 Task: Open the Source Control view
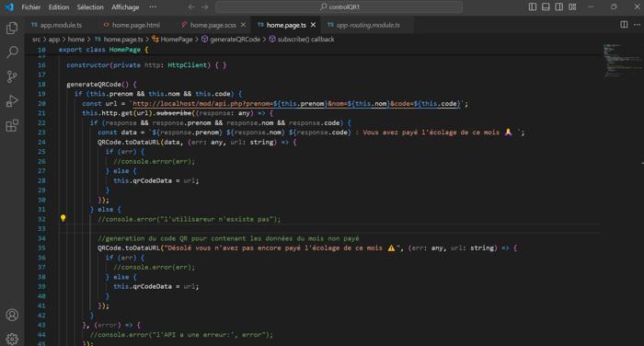coord(12,76)
